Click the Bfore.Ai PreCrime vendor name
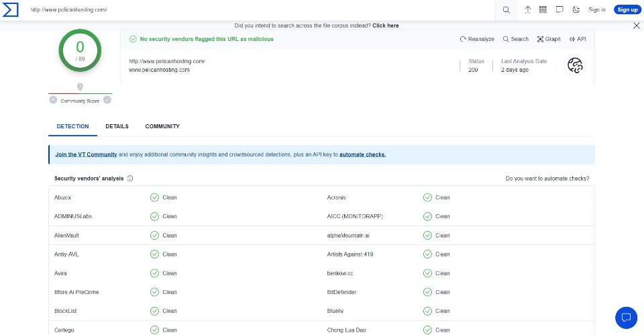Image resolution: width=644 pixels, height=335 pixels. pyautogui.click(x=76, y=292)
